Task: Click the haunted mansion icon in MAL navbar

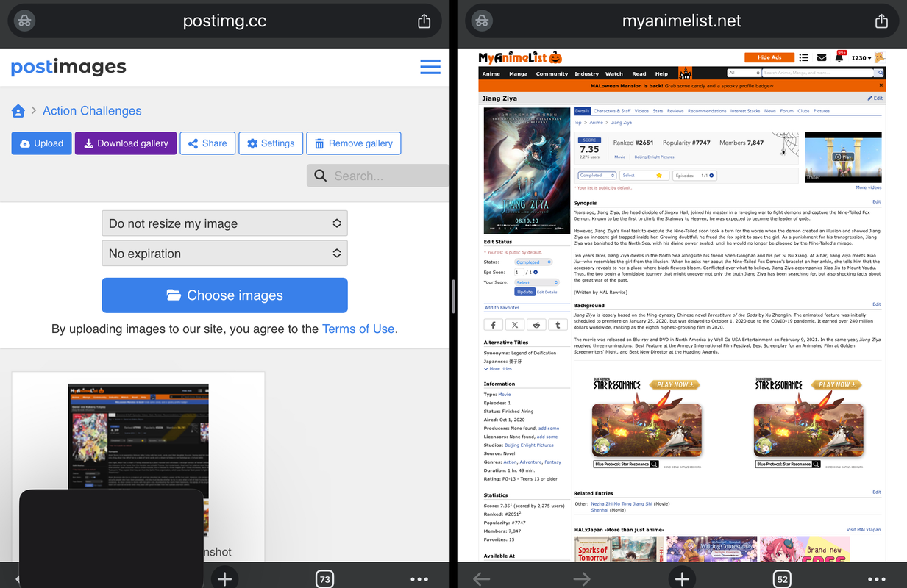Action: tap(685, 73)
